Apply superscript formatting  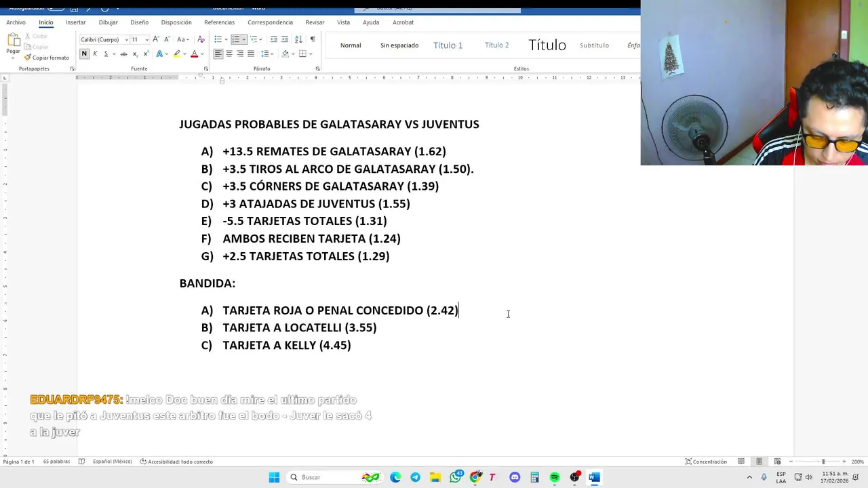[x=146, y=54]
